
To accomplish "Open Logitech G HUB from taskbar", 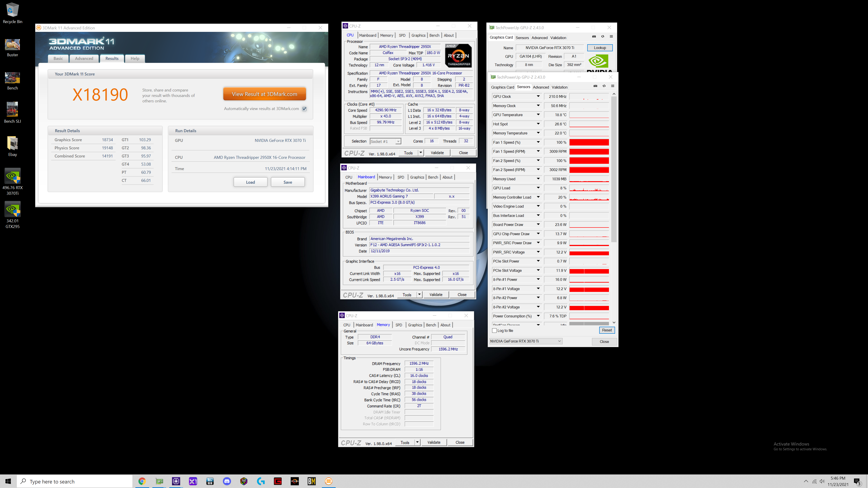I will [261, 481].
